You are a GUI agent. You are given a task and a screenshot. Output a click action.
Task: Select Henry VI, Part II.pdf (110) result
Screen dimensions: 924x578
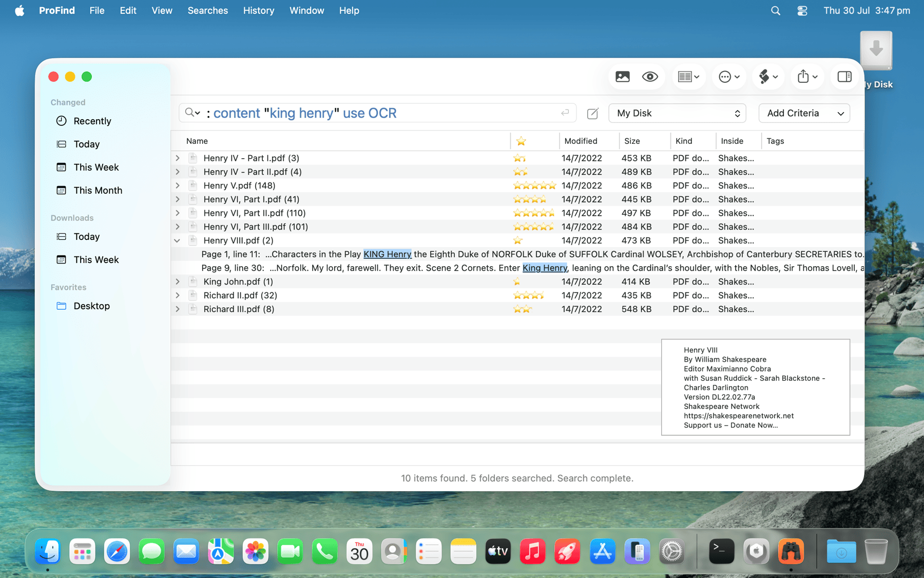click(255, 213)
